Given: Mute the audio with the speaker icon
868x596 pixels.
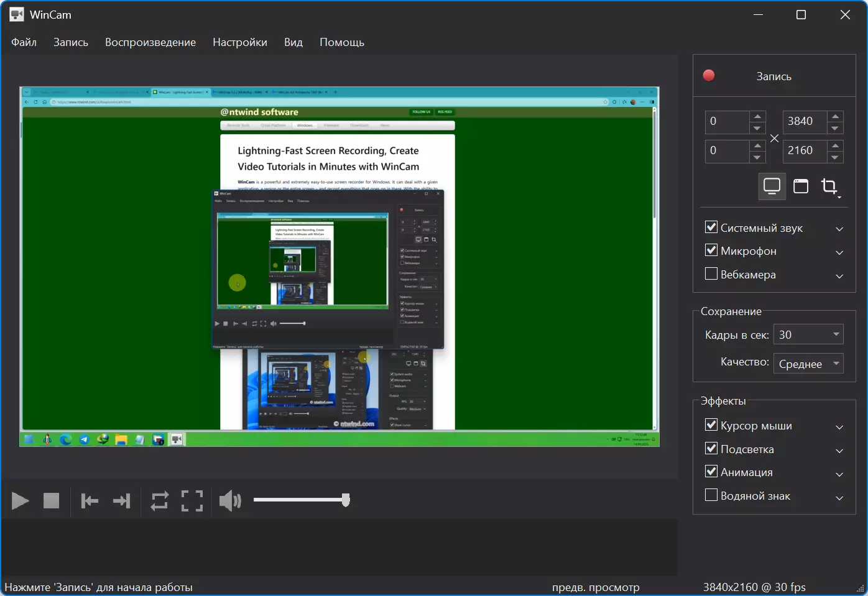Looking at the screenshot, I should (x=230, y=500).
